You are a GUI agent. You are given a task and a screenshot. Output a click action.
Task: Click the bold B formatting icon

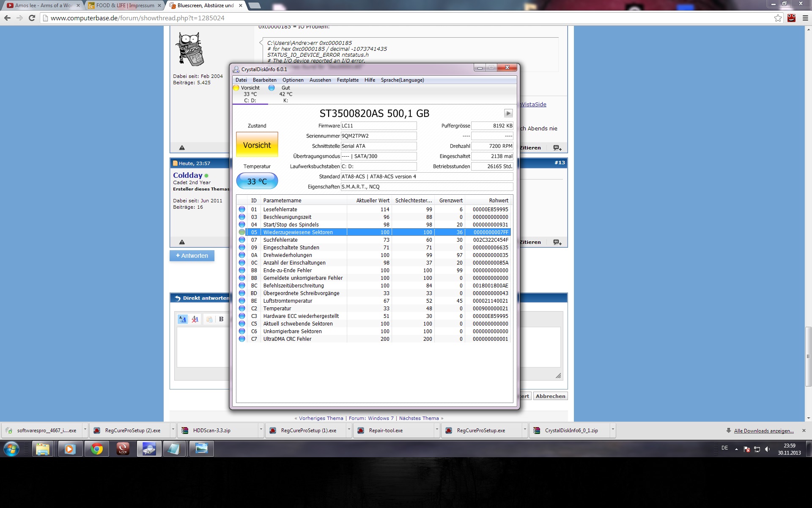click(x=221, y=319)
